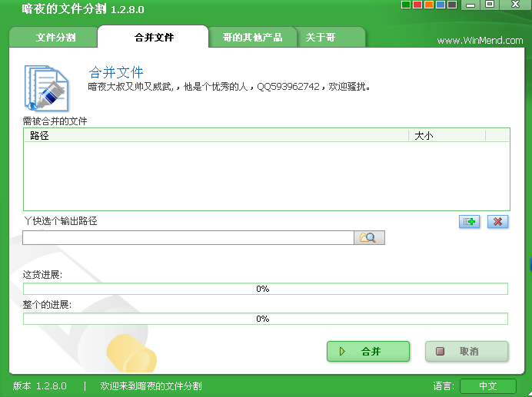Image resolution: width=532 pixels, height=397 pixels.
Task: Click the 合并文件 blue heading
Action: 116,72
